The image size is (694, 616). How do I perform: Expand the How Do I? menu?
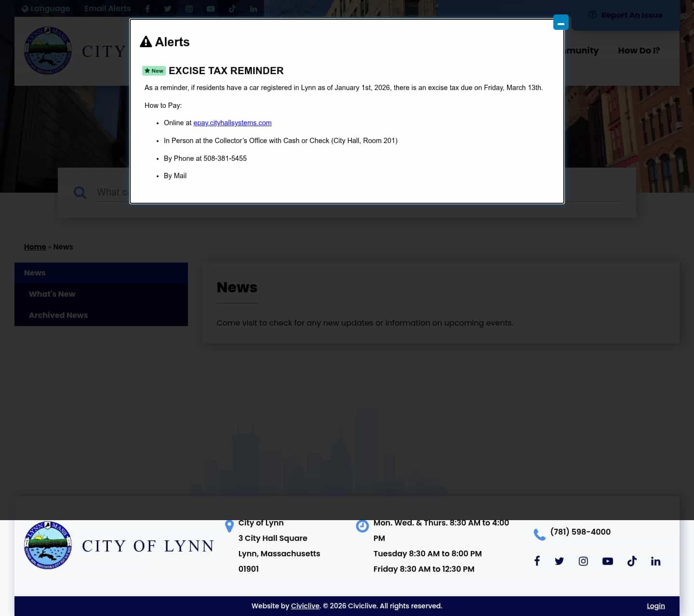[x=639, y=51]
